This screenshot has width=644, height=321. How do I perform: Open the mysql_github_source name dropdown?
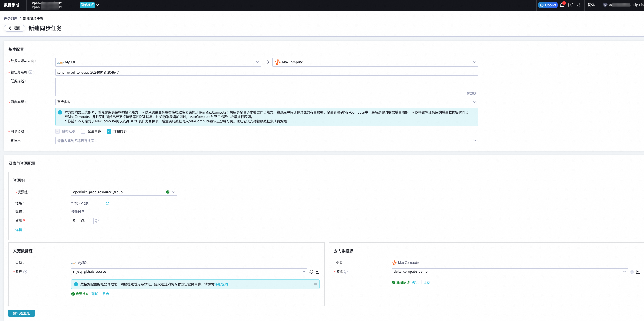(189, 272)
